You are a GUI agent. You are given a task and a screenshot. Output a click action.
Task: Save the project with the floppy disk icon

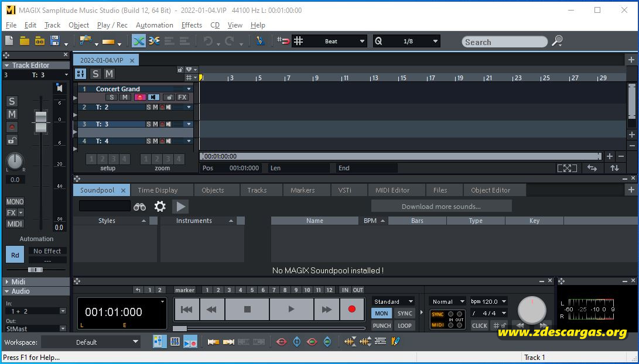pyautogui.click(x=54, y=41)
